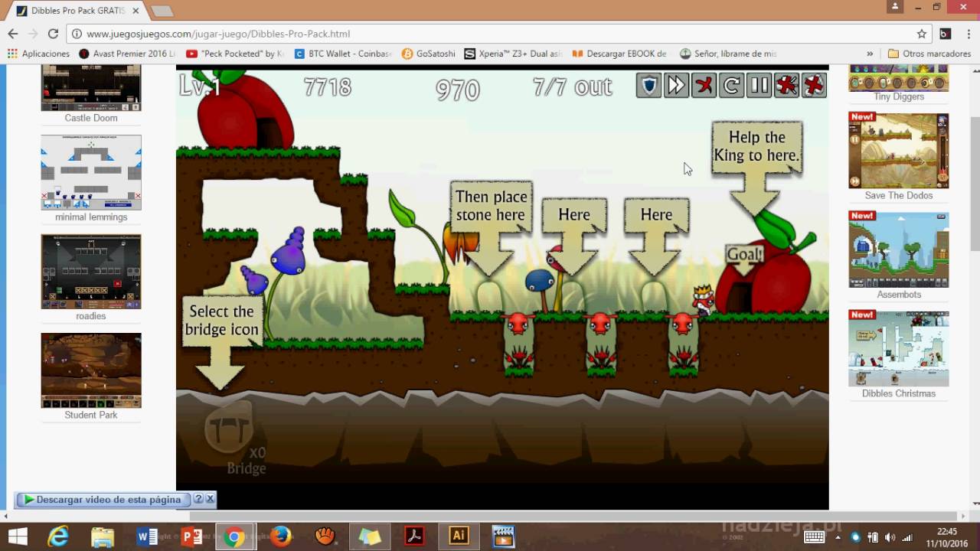Open sticky notes taskbar app

point(370,536)
